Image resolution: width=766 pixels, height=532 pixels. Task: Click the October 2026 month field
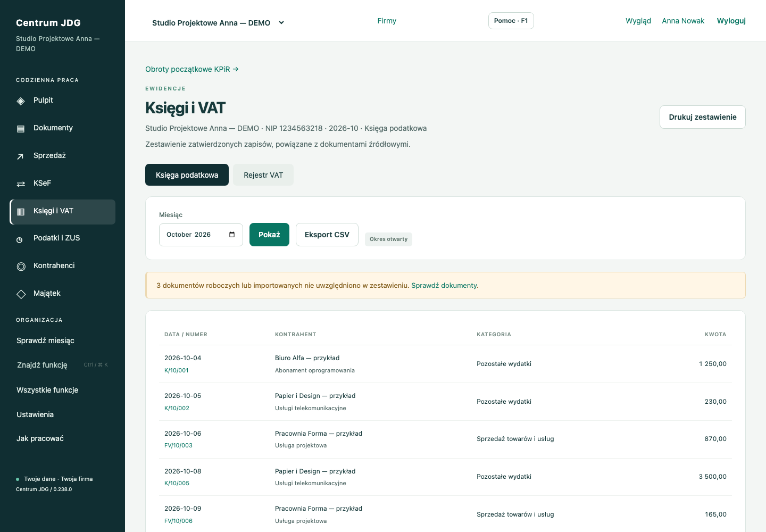(x=201, y=235)
